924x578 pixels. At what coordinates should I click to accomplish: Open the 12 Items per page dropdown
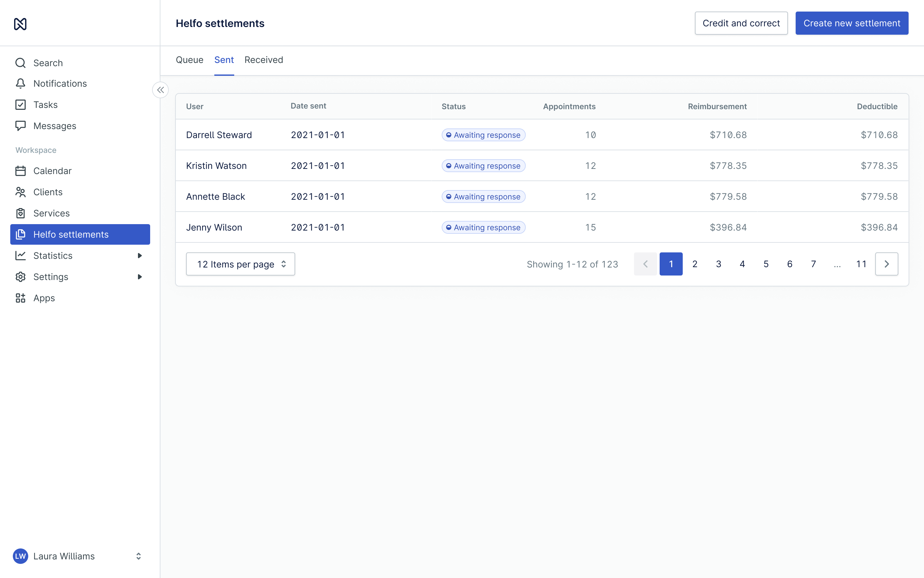point(241,264)
